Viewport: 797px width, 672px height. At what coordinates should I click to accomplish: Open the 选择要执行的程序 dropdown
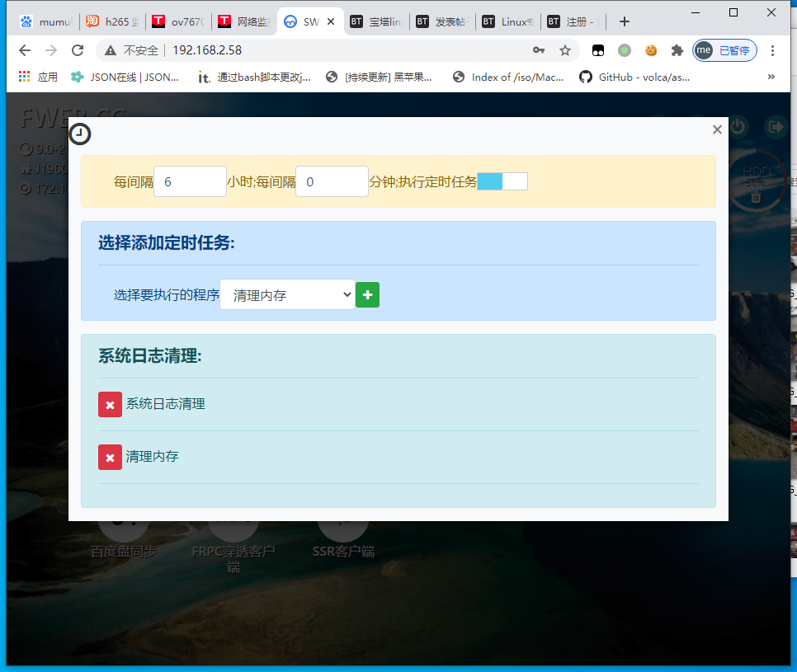coord(287,294)
